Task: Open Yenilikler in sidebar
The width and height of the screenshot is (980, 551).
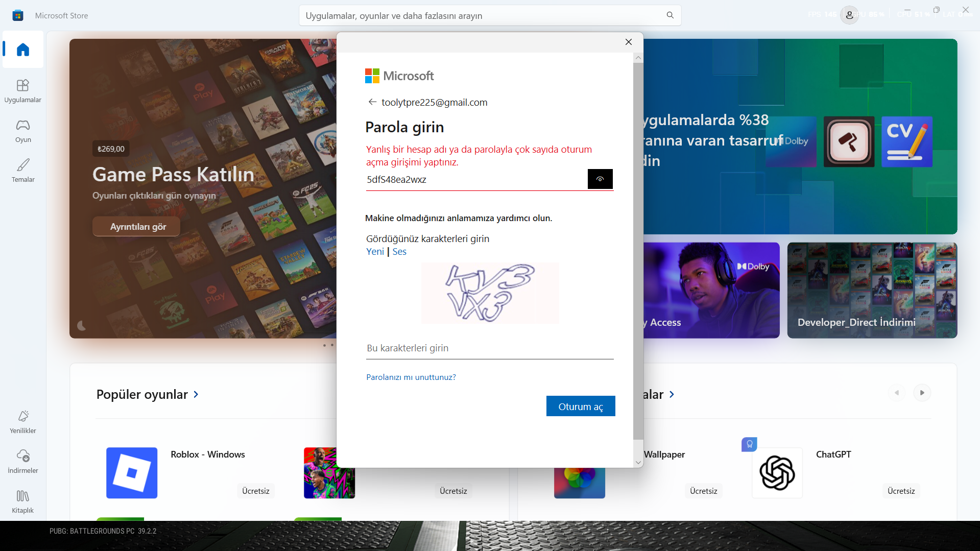Action: (x=23, y=422)
